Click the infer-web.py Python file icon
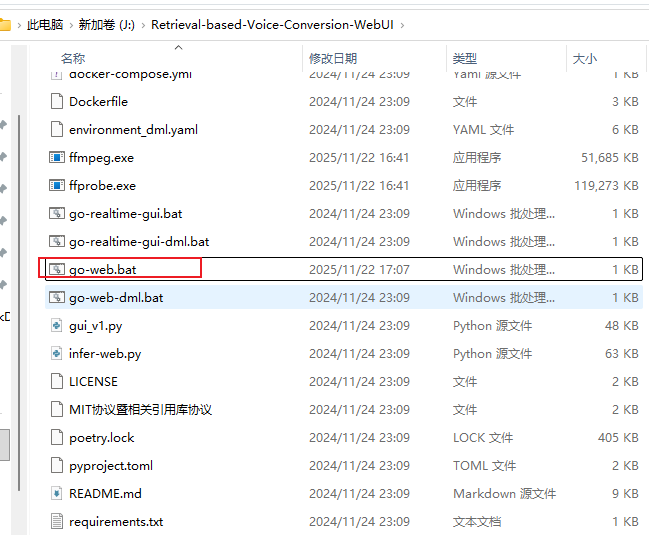Viewport: 649px width, 547px height. (x=57, y=354)
